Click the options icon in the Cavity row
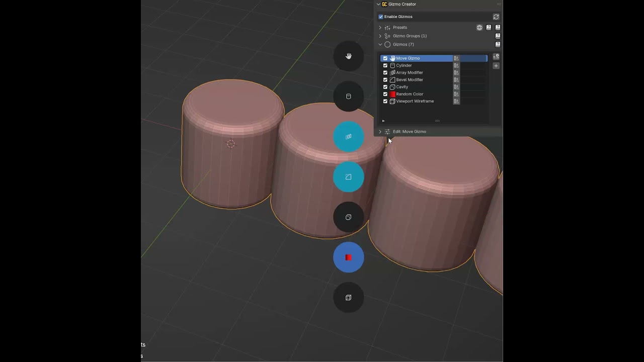The width and height of the screenshot is (644, 362). (456, 87)
